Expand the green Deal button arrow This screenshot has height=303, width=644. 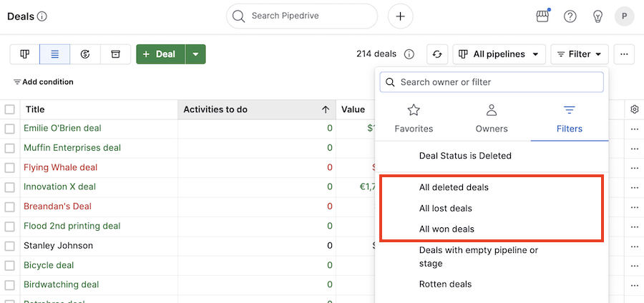pyautogui.click(x=195, y=54)
